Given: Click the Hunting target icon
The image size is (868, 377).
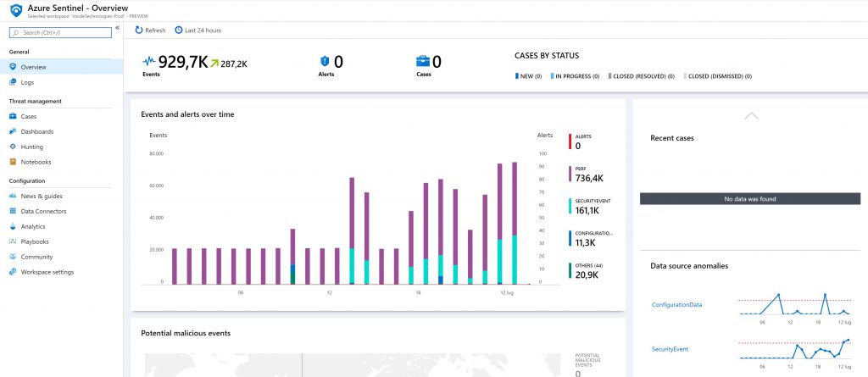Looking at the screenshot, I should (13, 147).
